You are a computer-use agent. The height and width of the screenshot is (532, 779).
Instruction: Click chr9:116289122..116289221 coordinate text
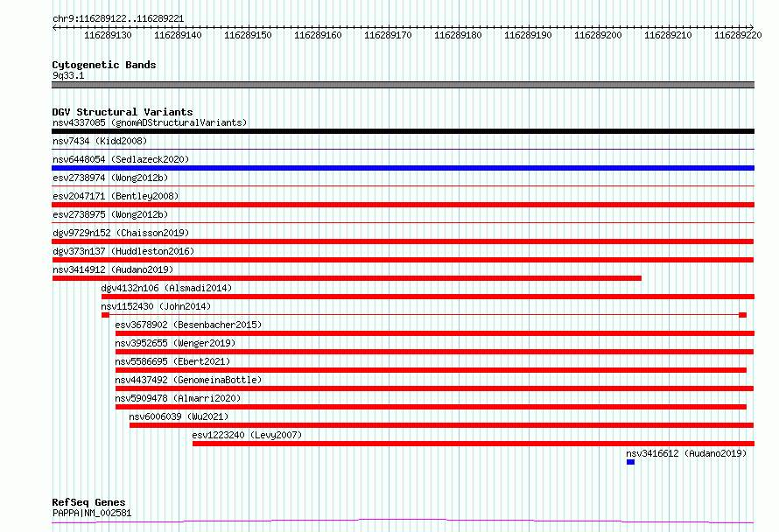(x=118, y=19)
